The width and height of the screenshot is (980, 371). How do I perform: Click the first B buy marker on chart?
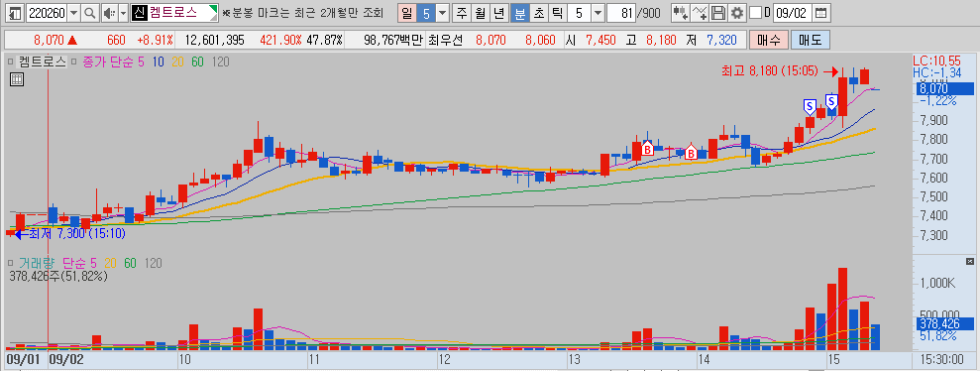[x=647, y=149]
